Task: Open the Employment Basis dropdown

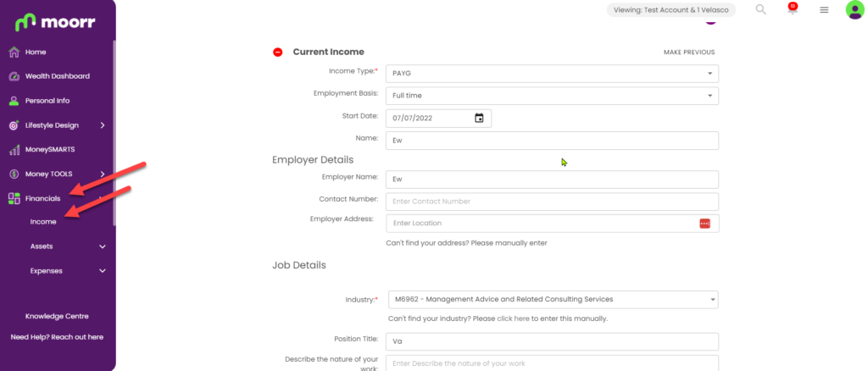Action: tap(552, 96)
